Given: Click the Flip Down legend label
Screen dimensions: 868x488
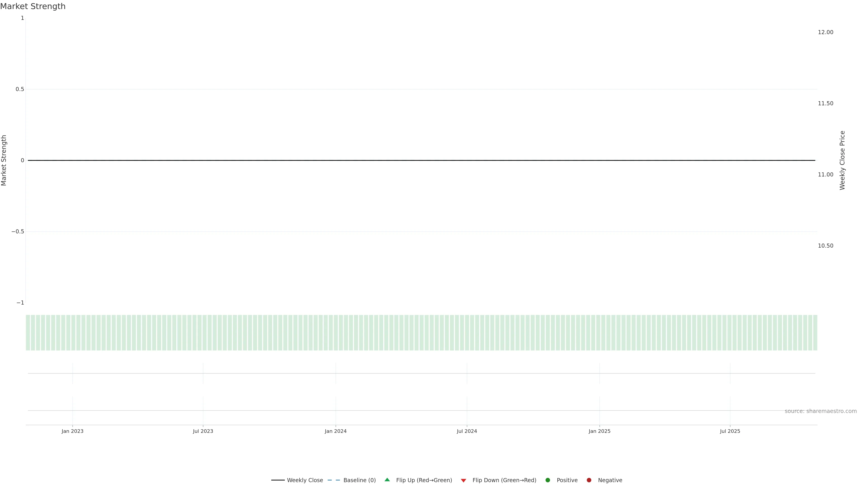Looking at the screenshot, I should click(x=504, y=480).
